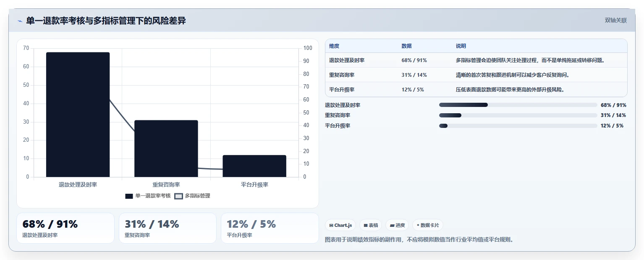Click the 多指标管理 legend label text
This screenshot has height=260, width=644.
(x=197, y=196)
